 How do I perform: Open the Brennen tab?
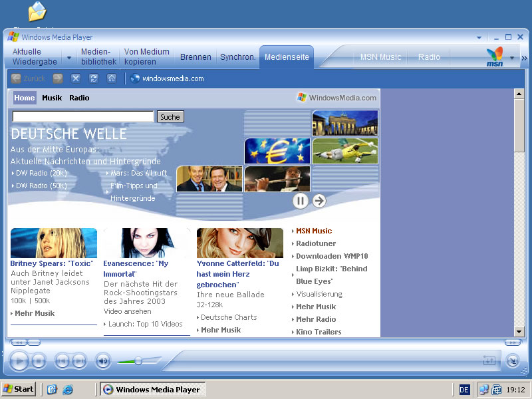tap(196, 57)
